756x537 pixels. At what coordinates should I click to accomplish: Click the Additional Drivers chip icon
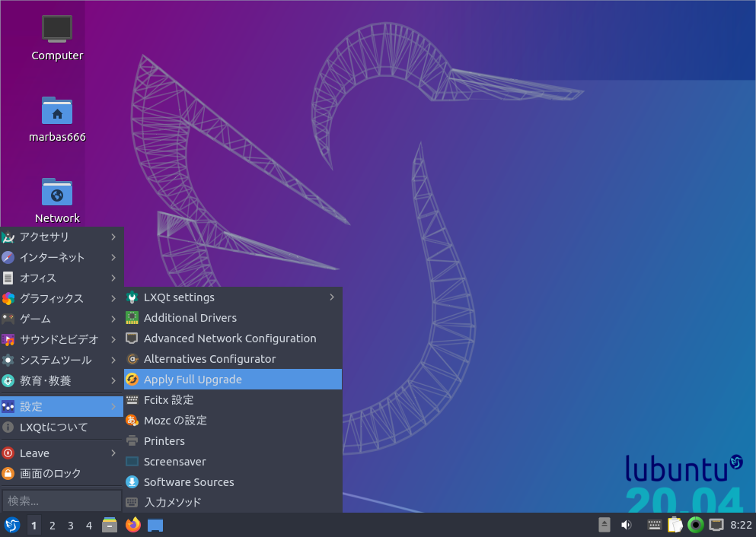pyautogui.click(x=132, y=318)
